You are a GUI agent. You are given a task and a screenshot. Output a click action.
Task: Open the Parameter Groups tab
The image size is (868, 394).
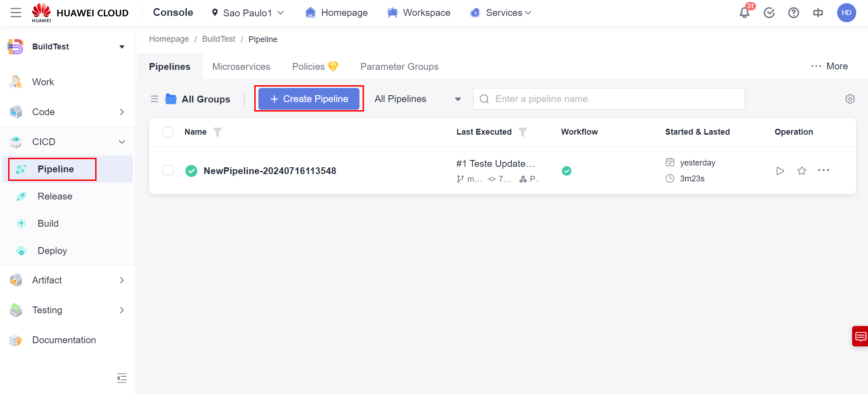(399, 67)
